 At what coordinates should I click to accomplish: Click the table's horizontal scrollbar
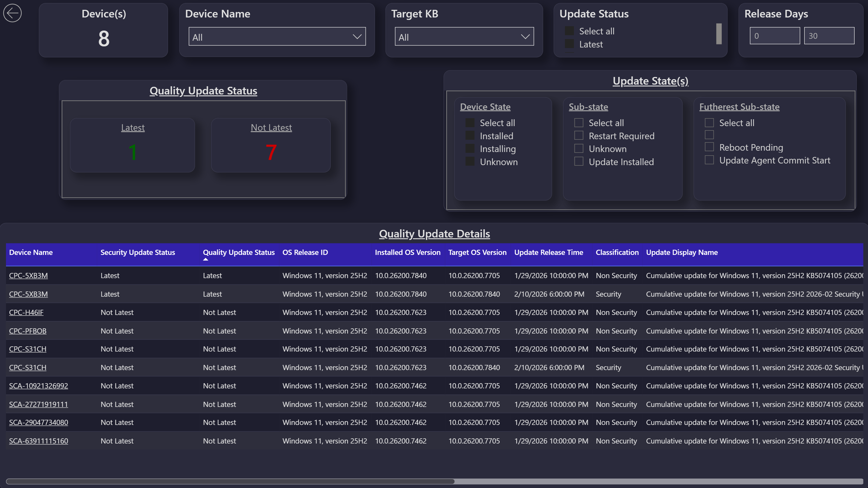click(x=230, y=481)
